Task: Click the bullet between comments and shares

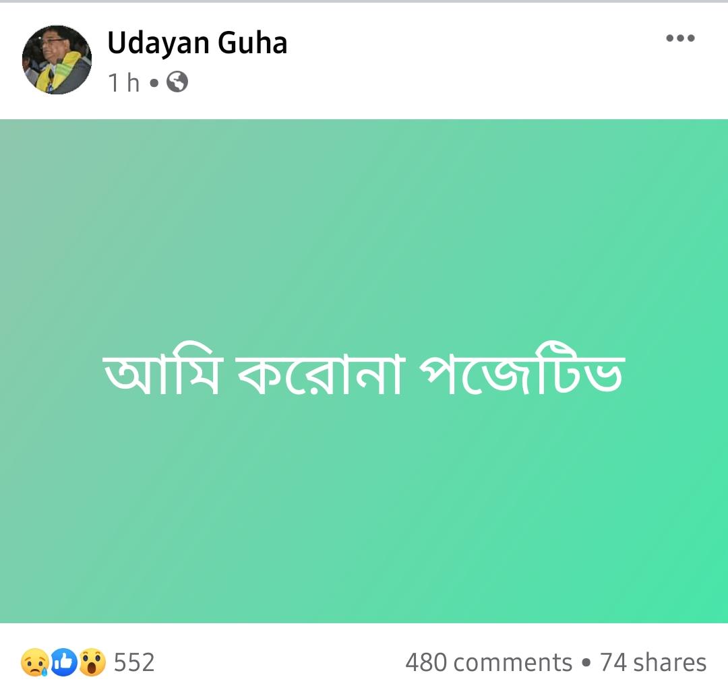Action: coord(586,663)
